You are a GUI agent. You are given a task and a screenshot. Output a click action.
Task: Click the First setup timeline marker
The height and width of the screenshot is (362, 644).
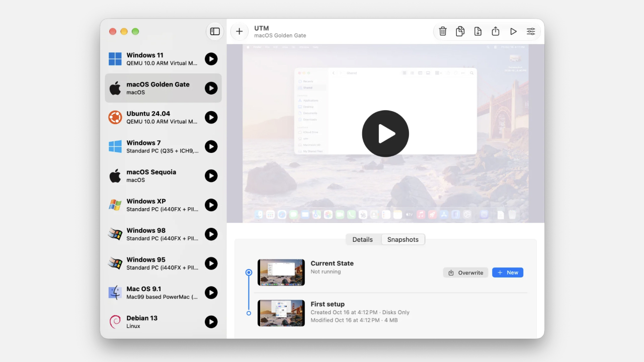[249, 313]
